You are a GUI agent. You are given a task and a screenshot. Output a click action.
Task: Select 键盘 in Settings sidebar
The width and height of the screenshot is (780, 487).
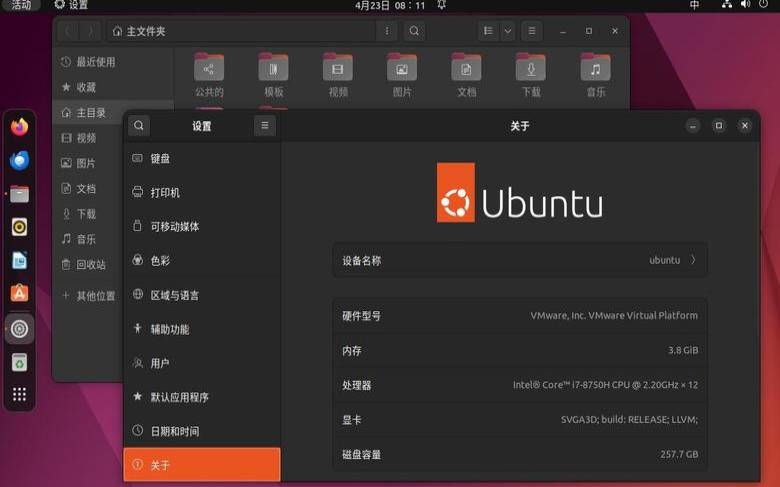[201, 159]
